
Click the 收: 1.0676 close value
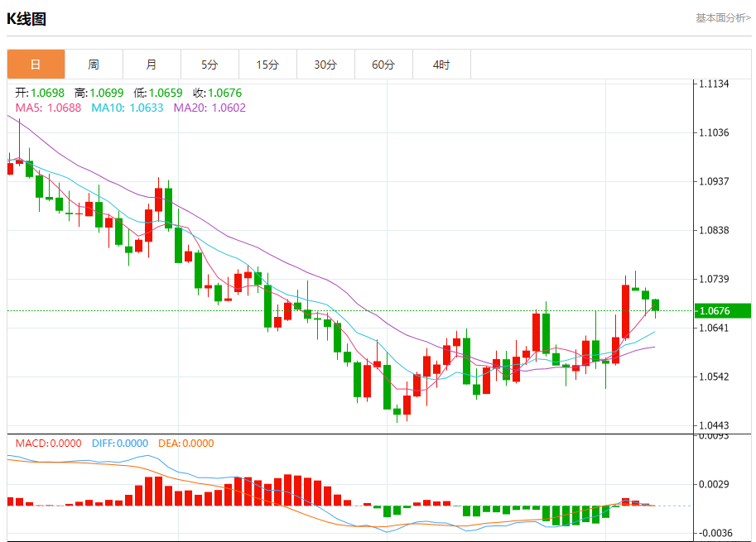pos(218,93)
